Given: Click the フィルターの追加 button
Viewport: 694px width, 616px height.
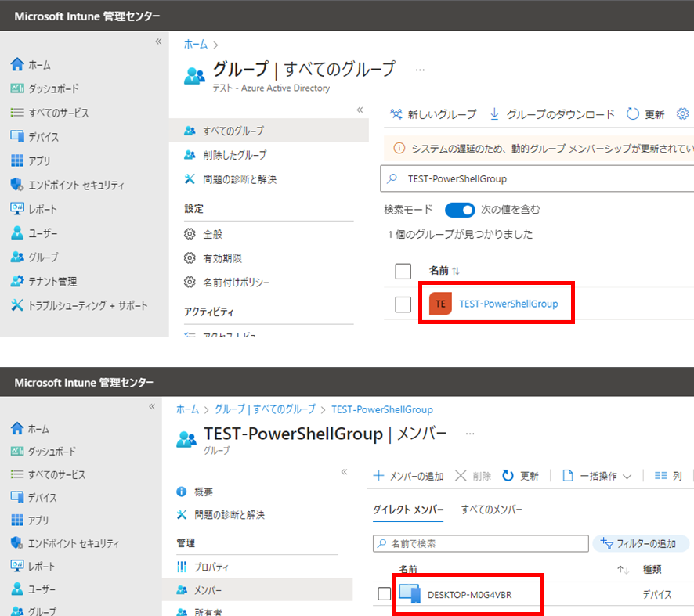Looking at the screenshot, I should [x=641, y=543].
